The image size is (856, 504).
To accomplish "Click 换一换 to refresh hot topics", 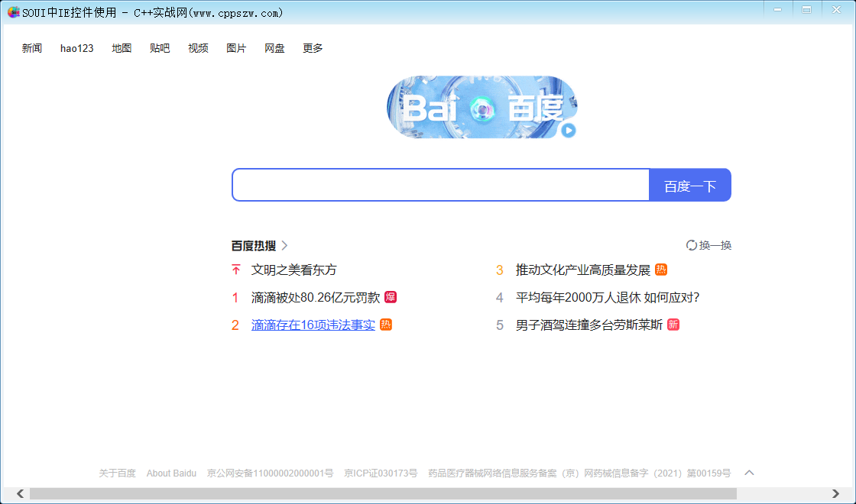I will click(715, 245).
